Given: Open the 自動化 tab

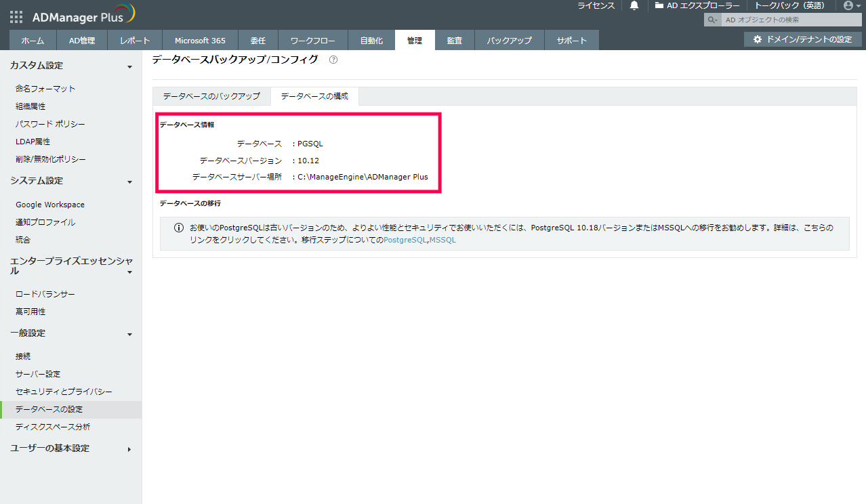Looking at the screenshot, I should coord(371,41).
